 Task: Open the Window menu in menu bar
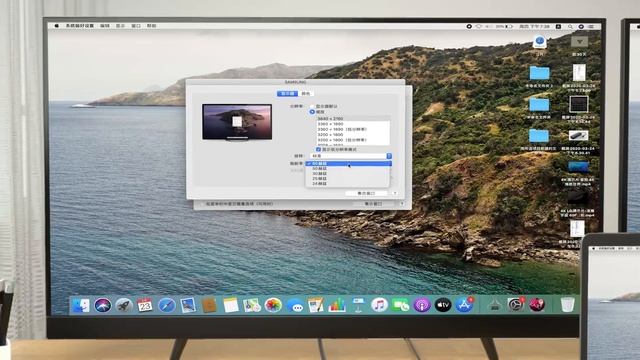pyautogui.click(x=136, y=26)
